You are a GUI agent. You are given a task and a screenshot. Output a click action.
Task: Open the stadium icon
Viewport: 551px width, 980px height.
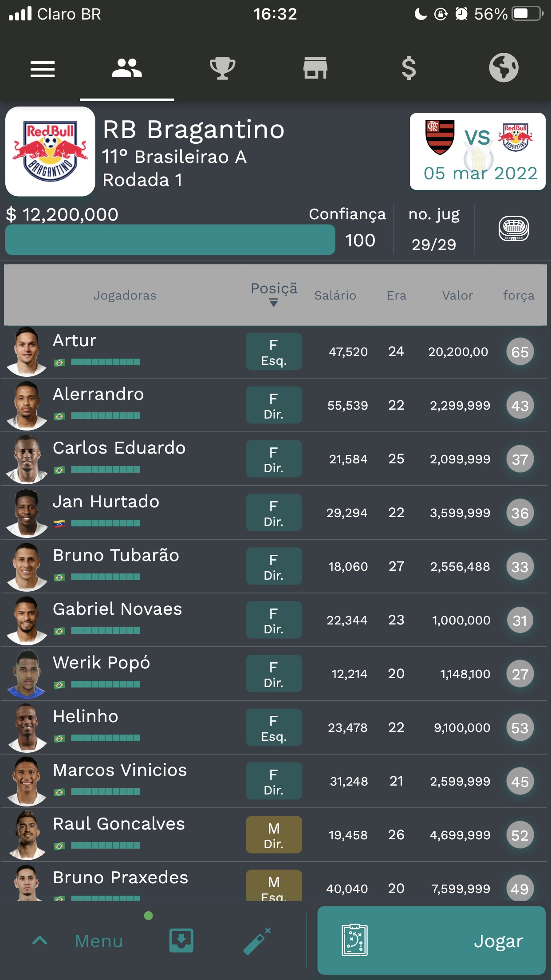pos(513,229)
